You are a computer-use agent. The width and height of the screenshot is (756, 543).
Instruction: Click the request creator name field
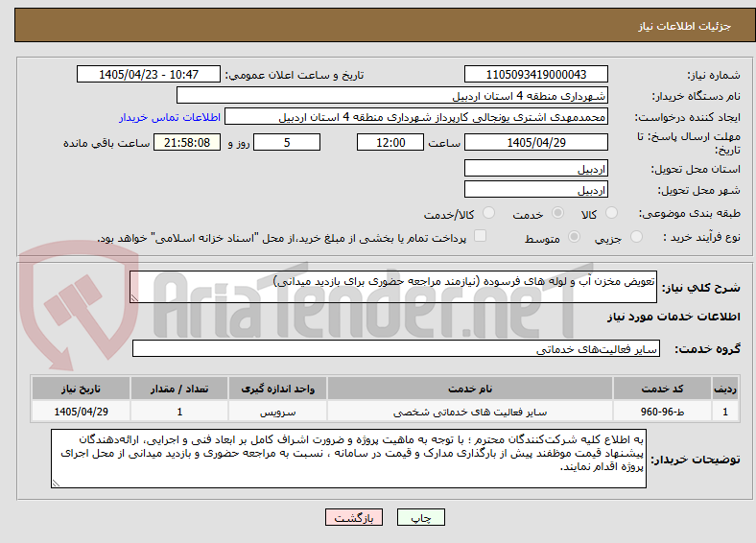tap(416, 117)
